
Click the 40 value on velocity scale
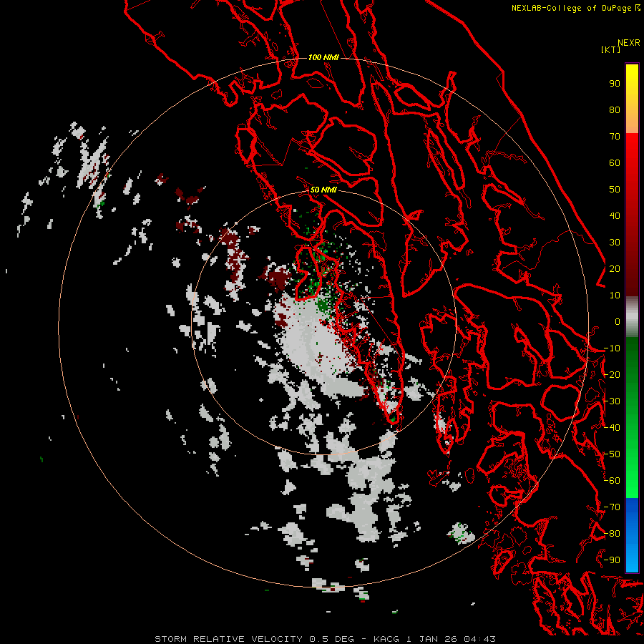point(615,216)
